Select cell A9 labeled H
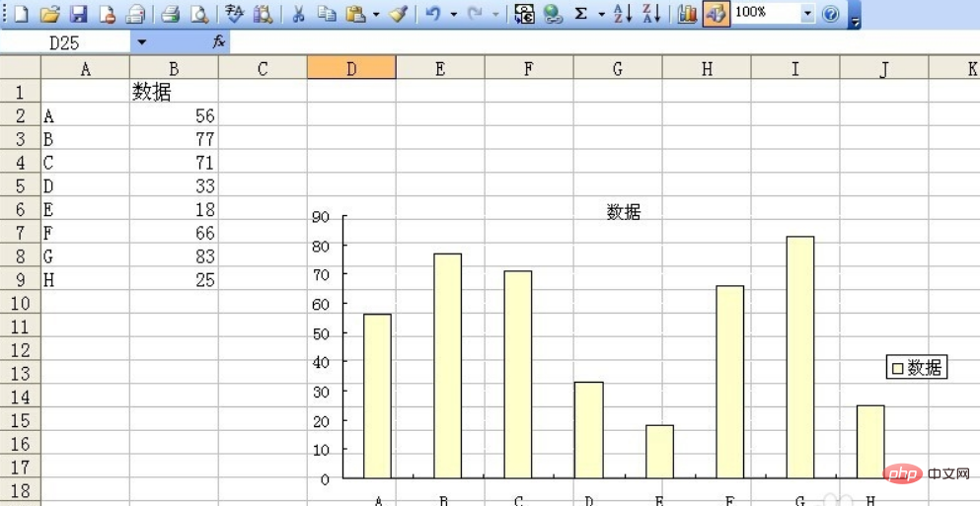 point(86,278)
